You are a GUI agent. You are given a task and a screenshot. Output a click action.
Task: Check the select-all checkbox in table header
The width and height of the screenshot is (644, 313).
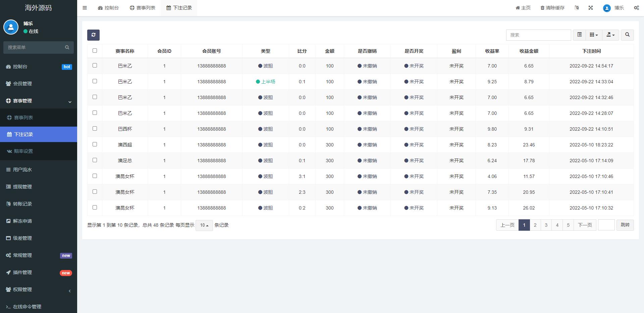pyautogui.click(x=95, y=51)
